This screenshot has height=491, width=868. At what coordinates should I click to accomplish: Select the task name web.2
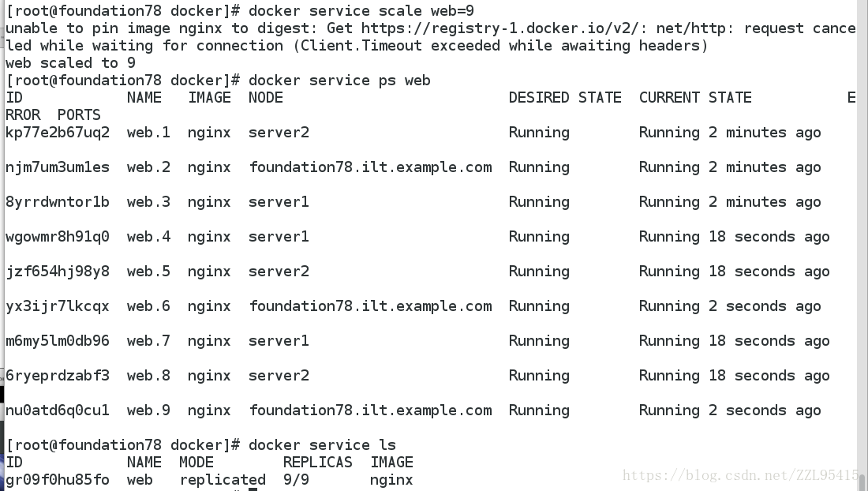(x=148, y=167)
